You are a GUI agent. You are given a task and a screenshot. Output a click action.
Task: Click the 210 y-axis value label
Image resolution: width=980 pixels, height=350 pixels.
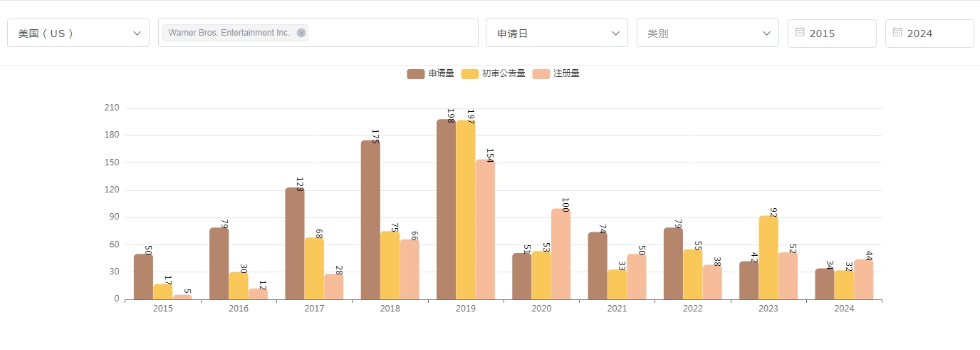click(x=112, y=108)
